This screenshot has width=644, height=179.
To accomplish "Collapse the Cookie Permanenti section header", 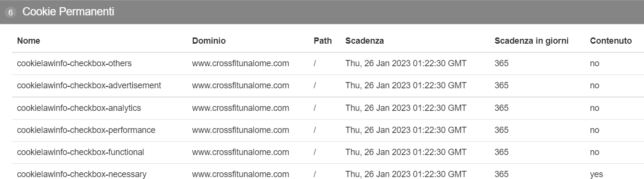I will click(x=322, y=12).
